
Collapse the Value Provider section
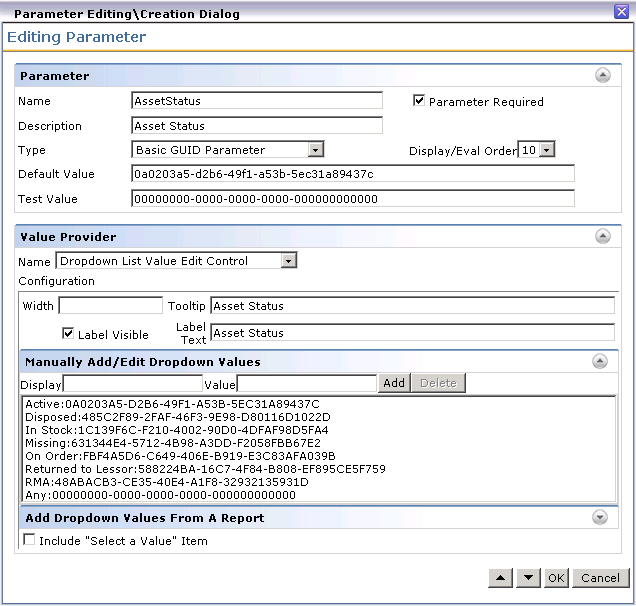coord(602,237)
